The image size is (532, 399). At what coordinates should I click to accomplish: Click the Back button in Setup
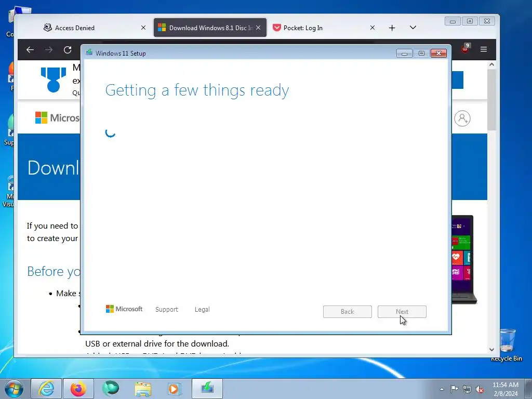click(348, 312)
